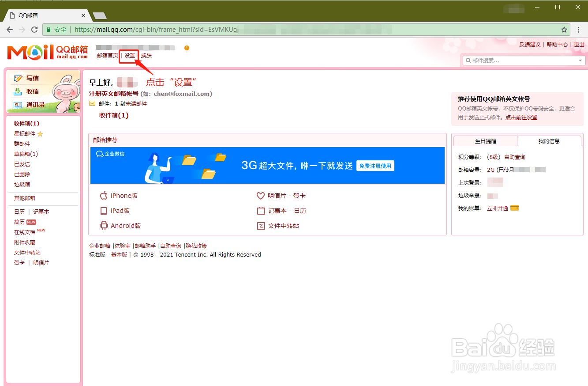Click 自助查询 next to 积分等级
This screenshot has width=588, height=386.
(515, 157)
